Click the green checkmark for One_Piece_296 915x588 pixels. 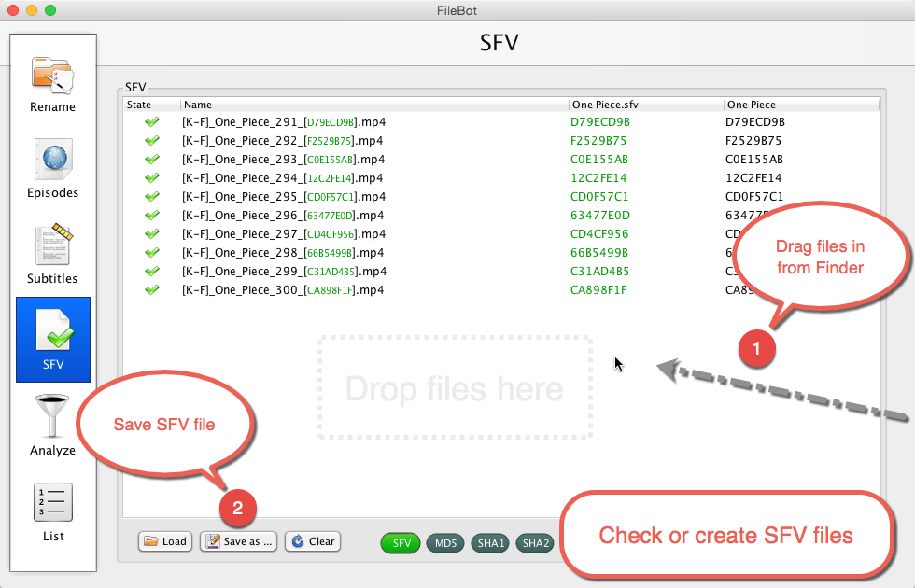point(152,216)
